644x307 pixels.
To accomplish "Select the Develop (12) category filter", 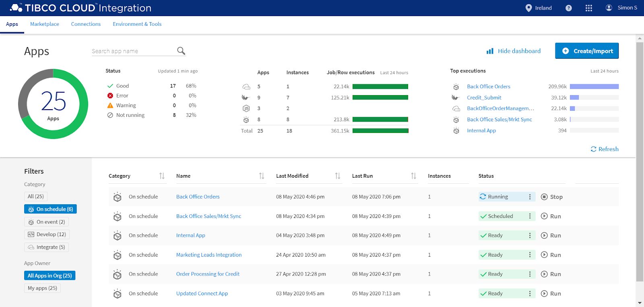I will (x=47, y=234).
